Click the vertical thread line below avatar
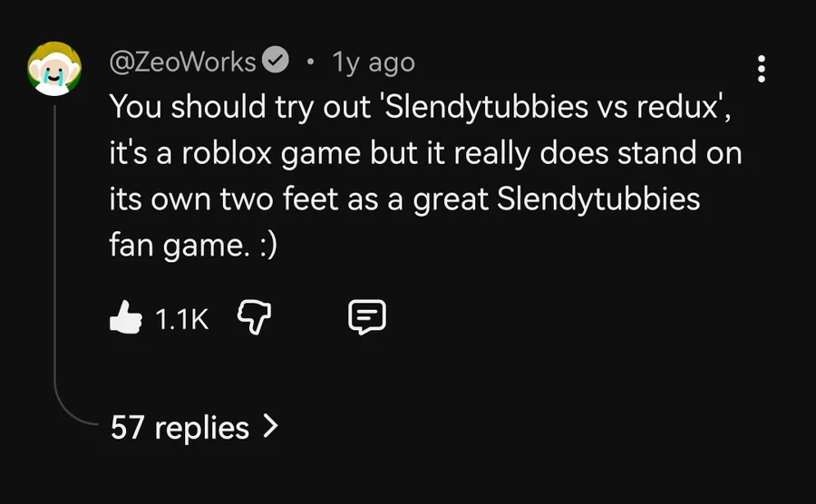Screen dimensions: 816x504 pyautogui.click(x=55, y=254)
